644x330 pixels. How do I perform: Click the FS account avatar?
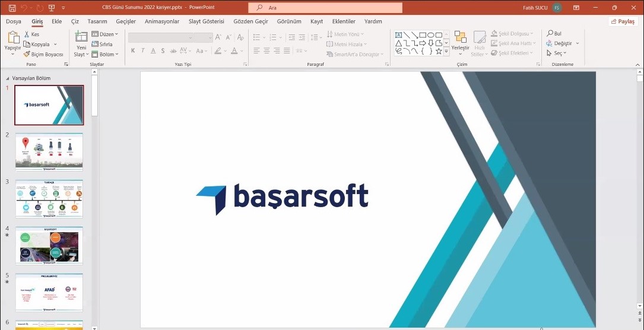click(x=557, y=8)
